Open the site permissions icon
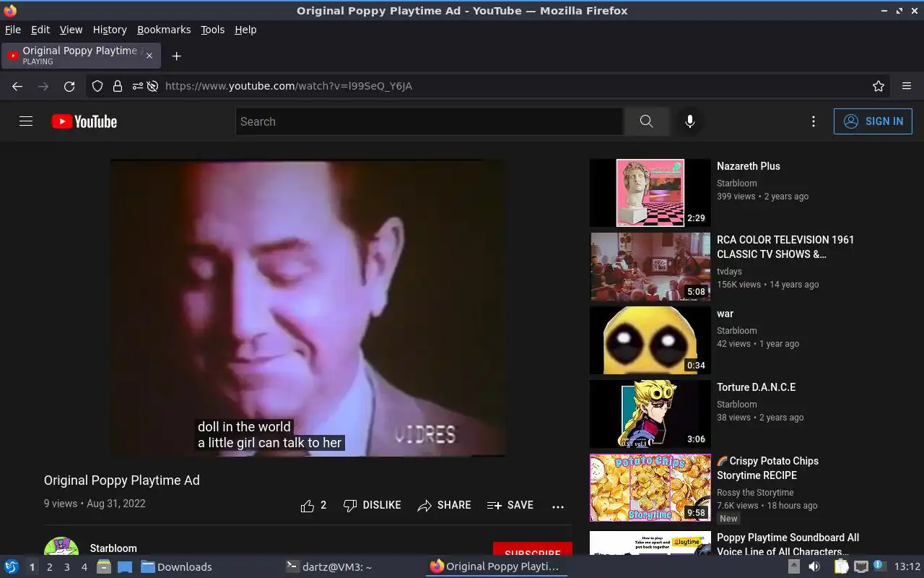 click(137, 86)
